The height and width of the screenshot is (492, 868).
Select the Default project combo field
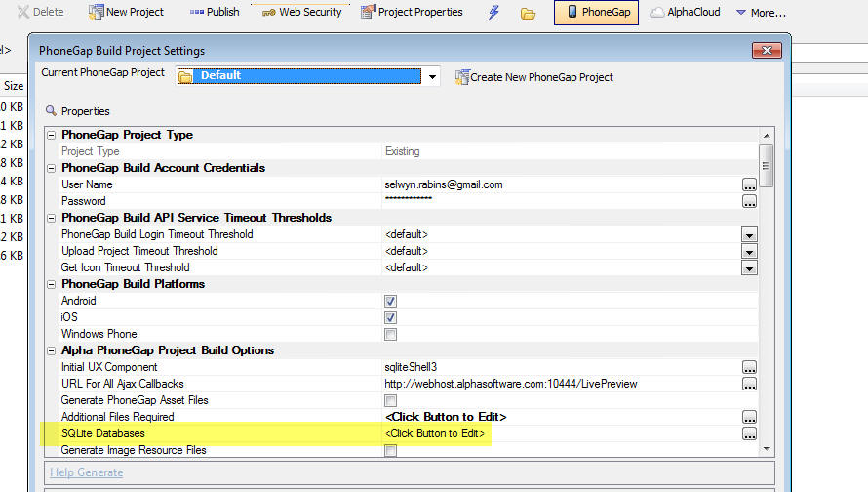point(299,76)
